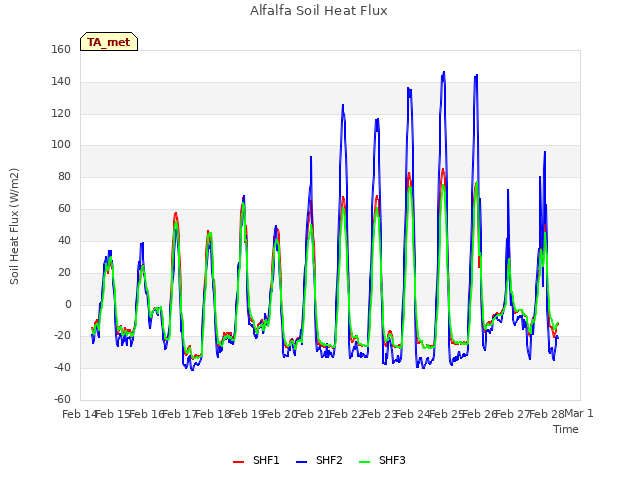Viewport: 640px width, 480px height.
Task: Click the -60 y-axis tick label
Action: [62, 399]
